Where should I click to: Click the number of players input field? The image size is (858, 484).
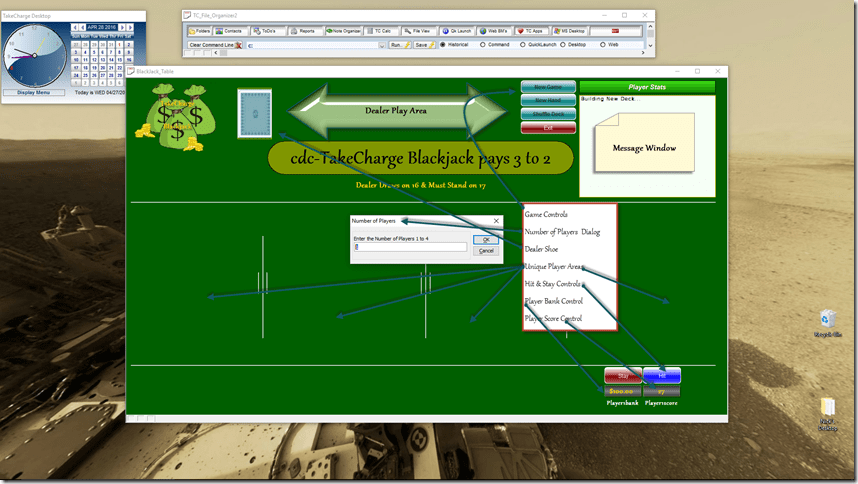[x=410, y=247]
